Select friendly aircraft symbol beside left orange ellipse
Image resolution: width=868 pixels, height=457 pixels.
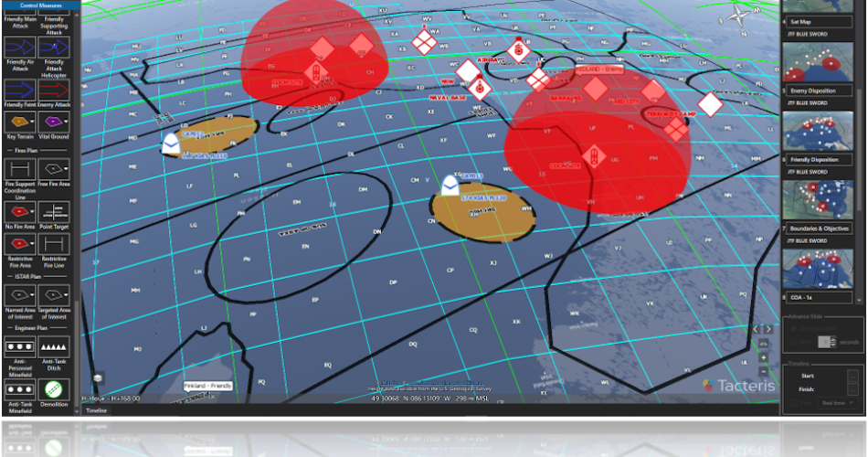[x=171, y=143]
